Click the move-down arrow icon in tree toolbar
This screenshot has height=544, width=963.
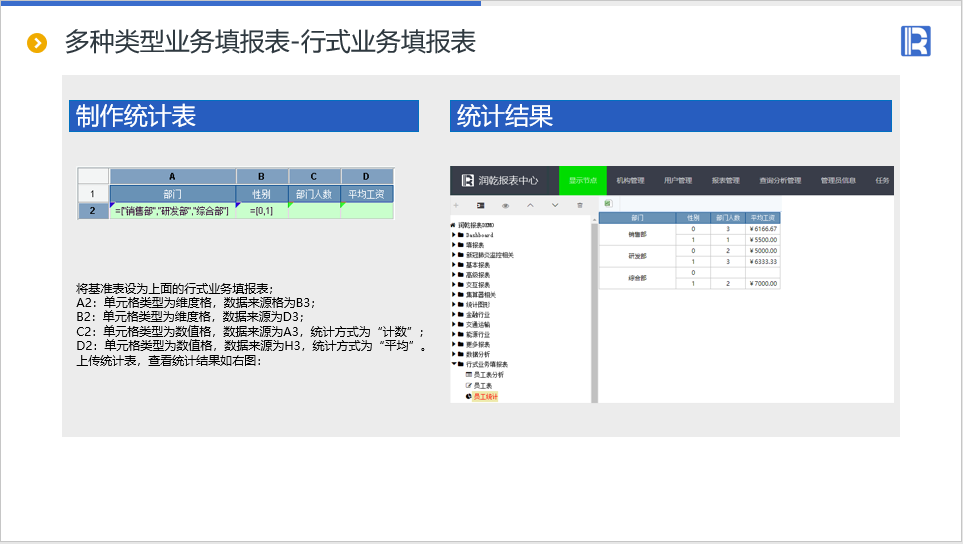click(x=555, y=205)
